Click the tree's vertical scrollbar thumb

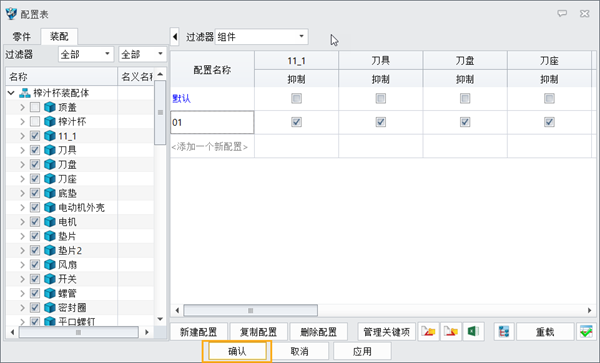pyautogui.click(x=160, y=112)
